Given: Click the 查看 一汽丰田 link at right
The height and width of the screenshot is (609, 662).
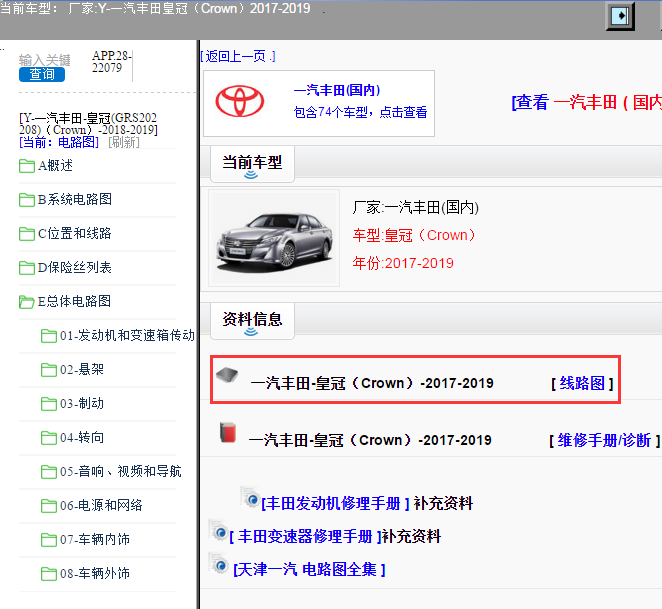Looking at the screenshot, I should tap(586, 103).
